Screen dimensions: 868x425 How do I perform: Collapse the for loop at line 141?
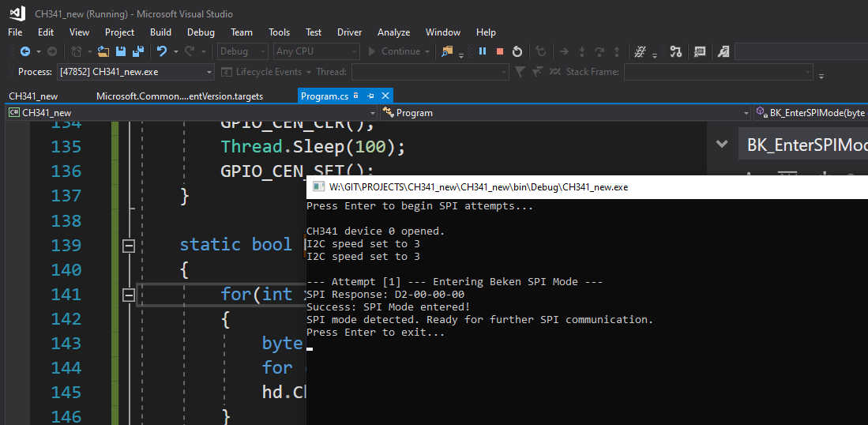click(129, 295)
